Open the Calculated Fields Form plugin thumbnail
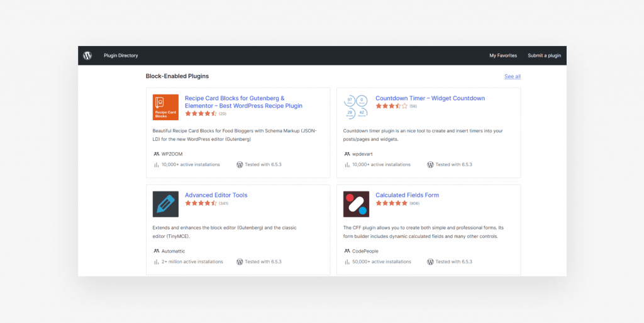Viewport: 644px width, 323px height. (x=356, y=204)
